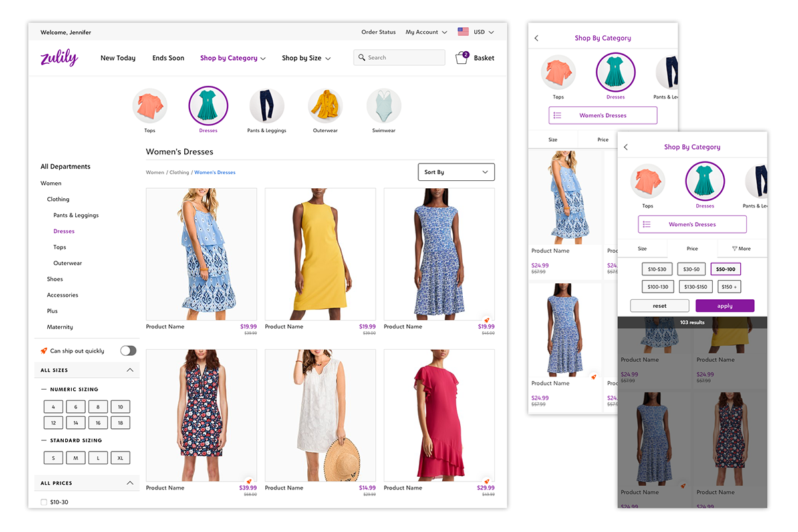Expand the Shop by Category menu

233,59
